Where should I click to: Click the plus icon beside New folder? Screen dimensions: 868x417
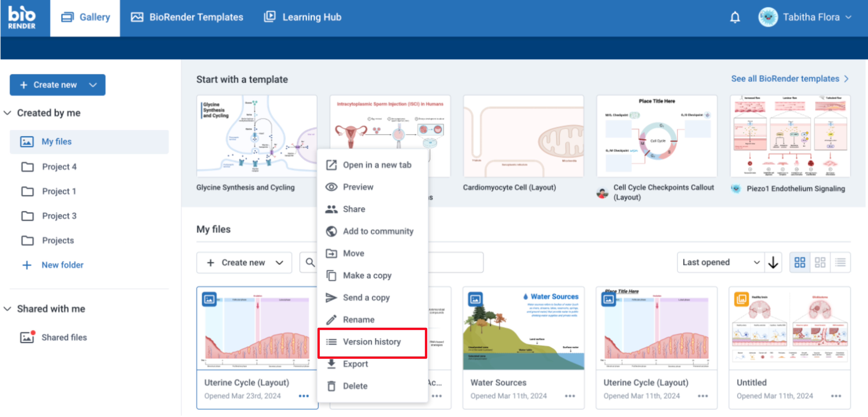pyautogui.click(x=27, y=265)
